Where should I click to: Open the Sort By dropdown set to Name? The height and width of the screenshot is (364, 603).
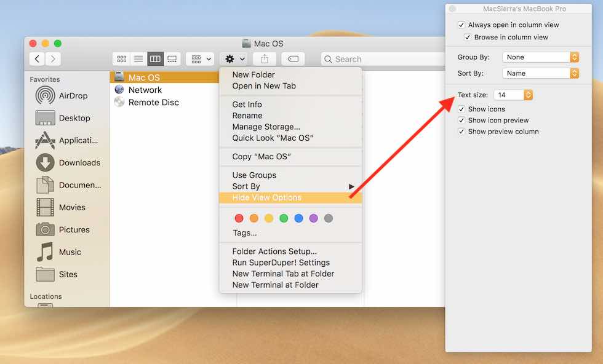540,73
